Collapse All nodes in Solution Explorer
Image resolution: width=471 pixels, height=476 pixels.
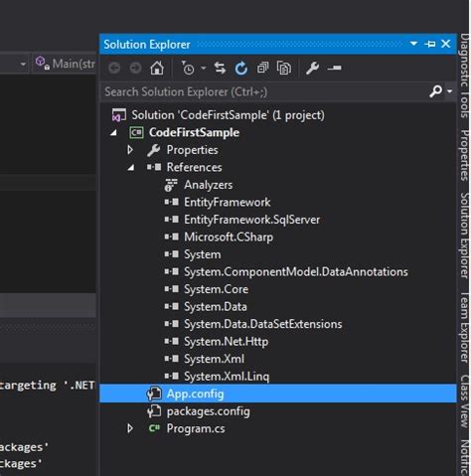[x=262, y=68]
